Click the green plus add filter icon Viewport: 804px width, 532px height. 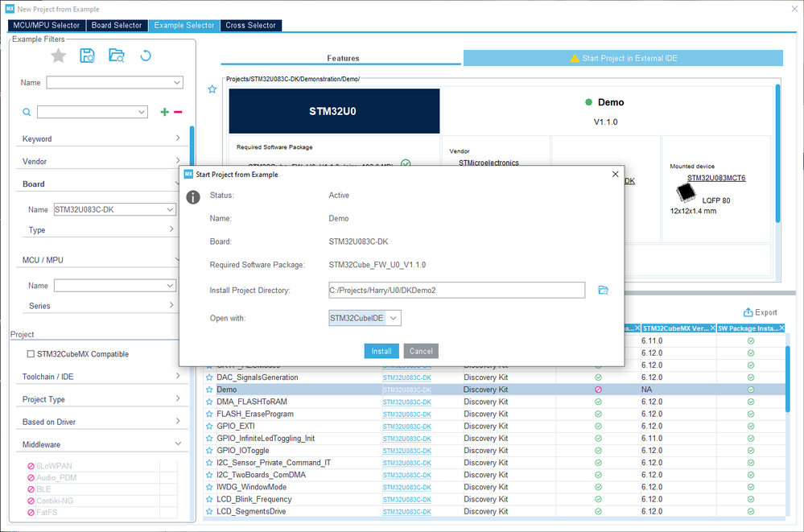[165, 112]
